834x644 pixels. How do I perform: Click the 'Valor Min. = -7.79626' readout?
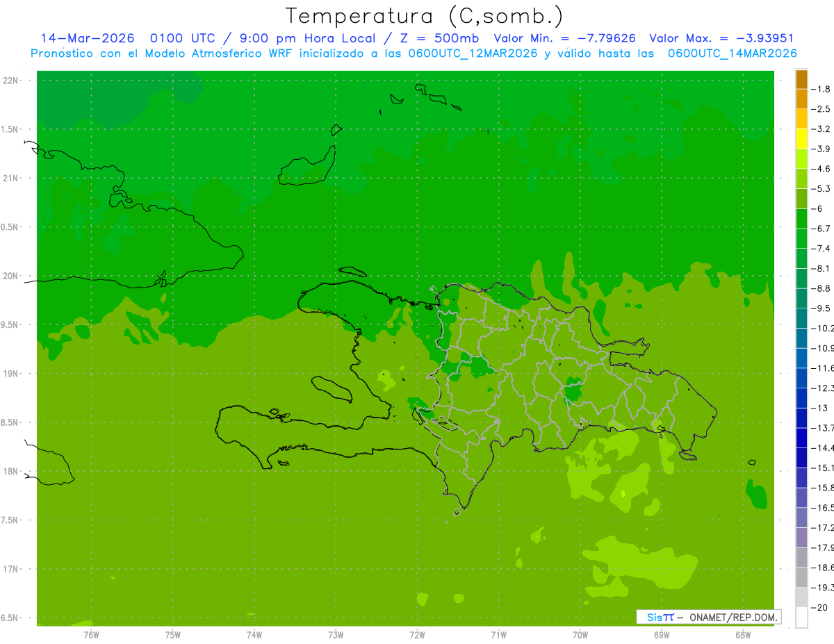[x=564, y=38]
